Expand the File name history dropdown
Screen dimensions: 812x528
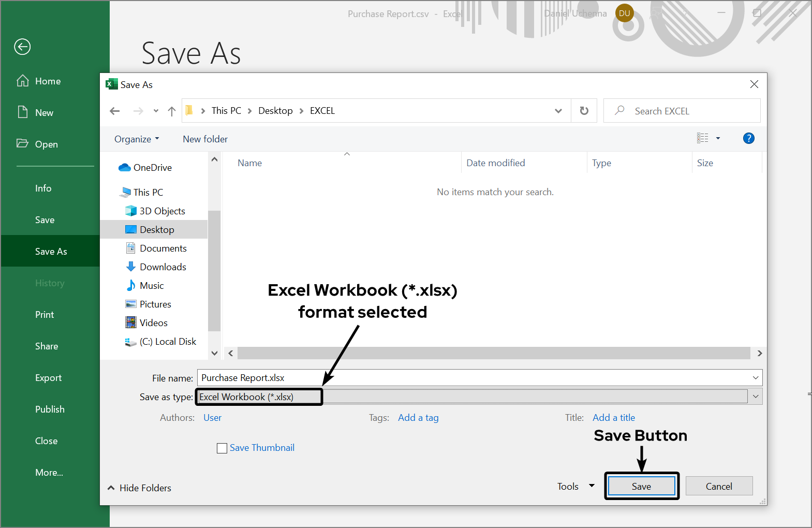pos(756,378)
